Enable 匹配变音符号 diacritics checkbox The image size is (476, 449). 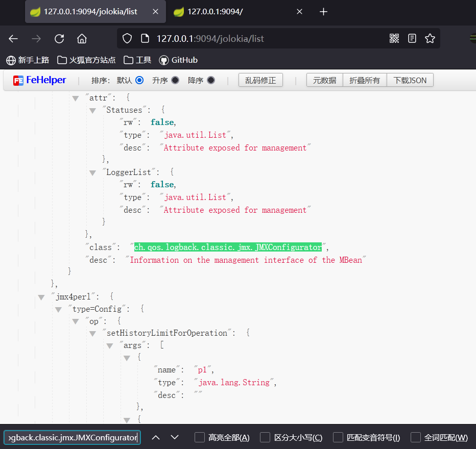pos(338,437)
